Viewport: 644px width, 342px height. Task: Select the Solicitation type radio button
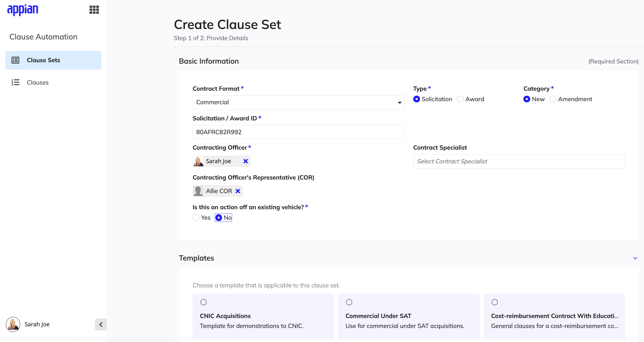(417, 99)
